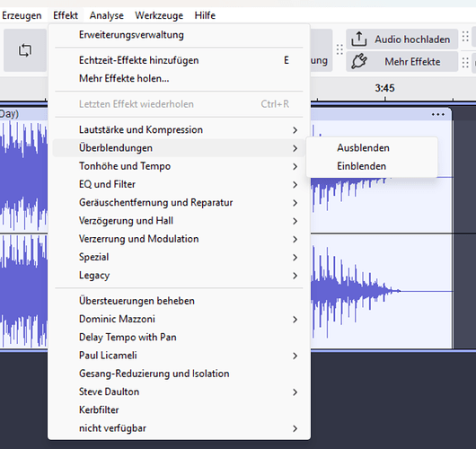
Task: Grab the dotted toolbar handle beside Audio hochladen
Action: 339,49
